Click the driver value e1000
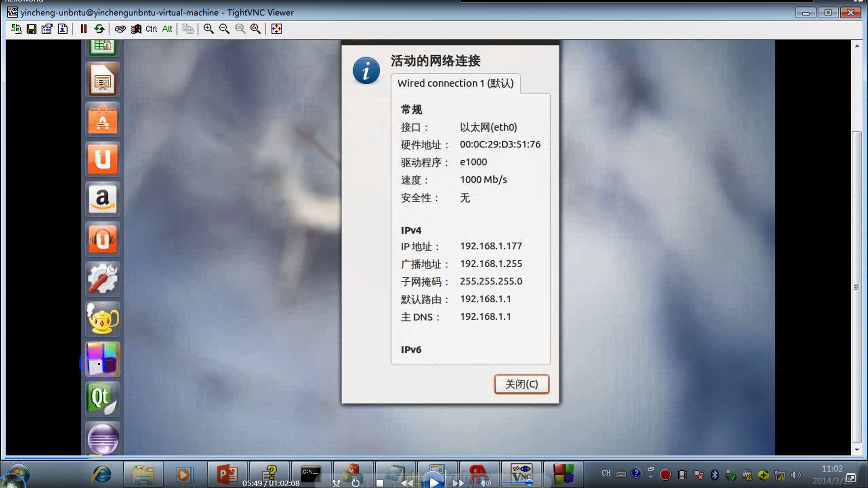This screenshot has width=868, height=488. (473, 162)
